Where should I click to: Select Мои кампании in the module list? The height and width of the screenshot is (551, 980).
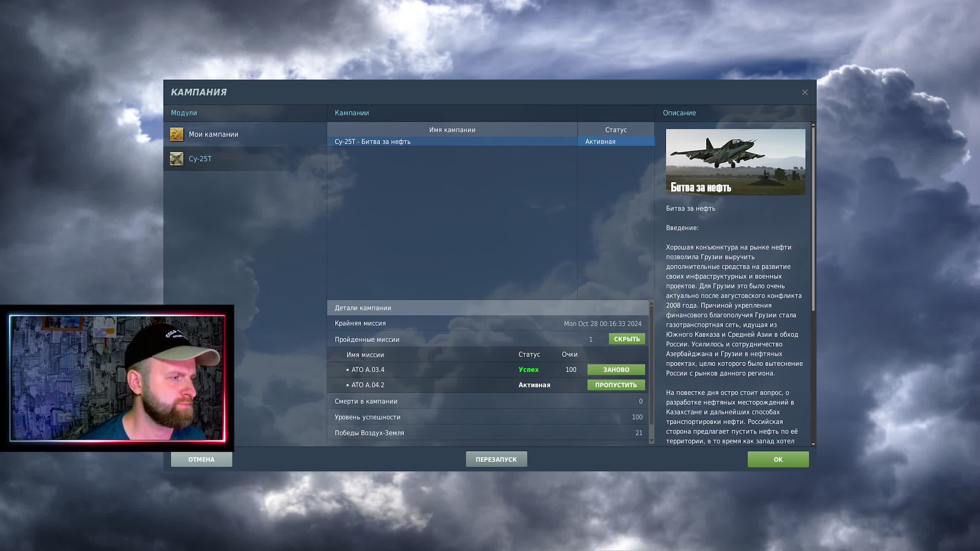(x=214, y=134)
